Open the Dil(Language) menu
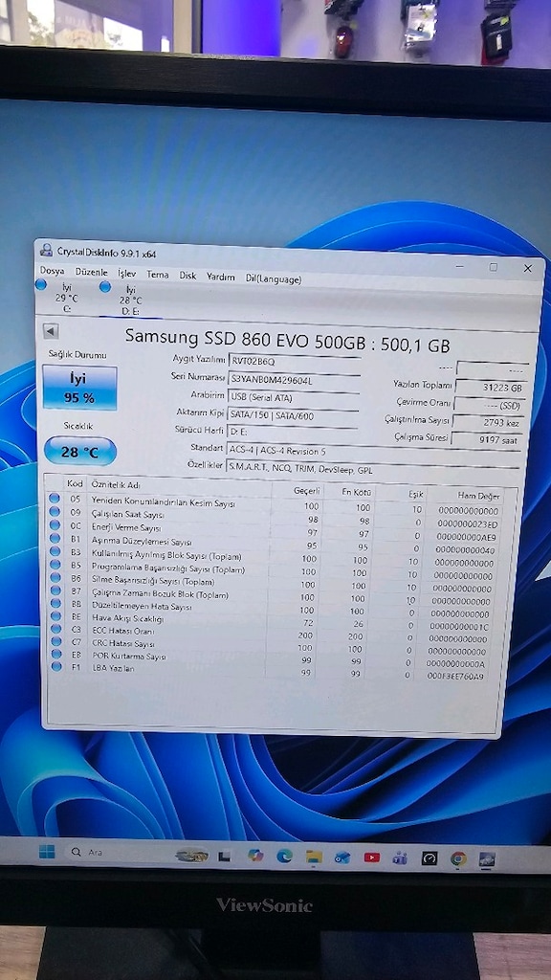Viewport: 551px width, 980px height. pyautogui.click(x=273, y=279)
